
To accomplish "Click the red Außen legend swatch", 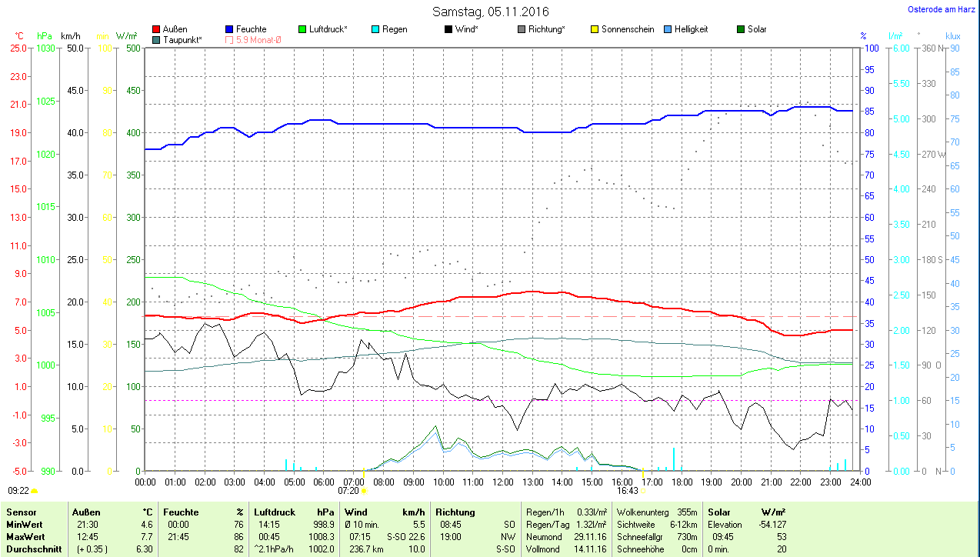I will point(157,29).
